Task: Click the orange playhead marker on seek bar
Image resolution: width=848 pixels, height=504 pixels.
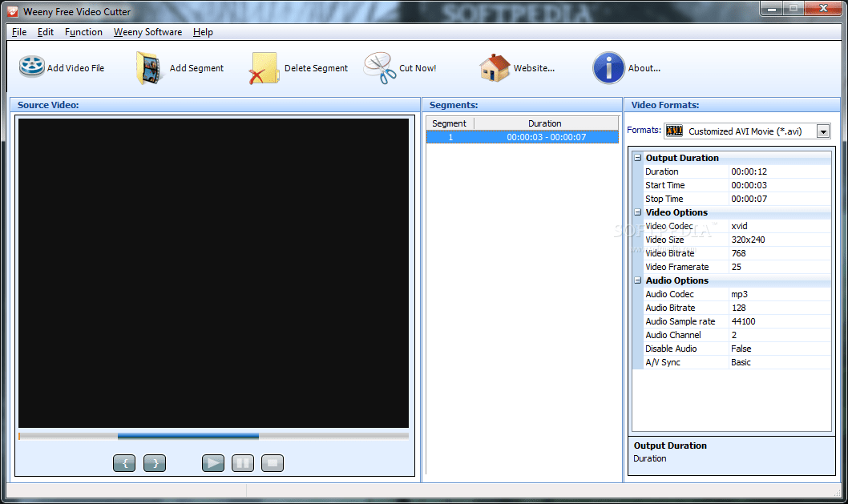Action: click(x=19, y=436)
